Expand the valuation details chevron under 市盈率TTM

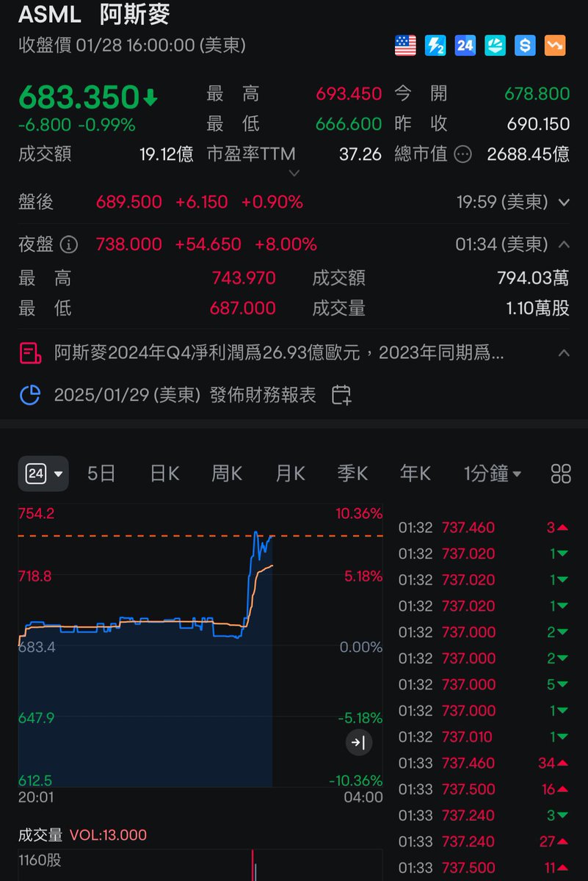click(x=294, y=173)
